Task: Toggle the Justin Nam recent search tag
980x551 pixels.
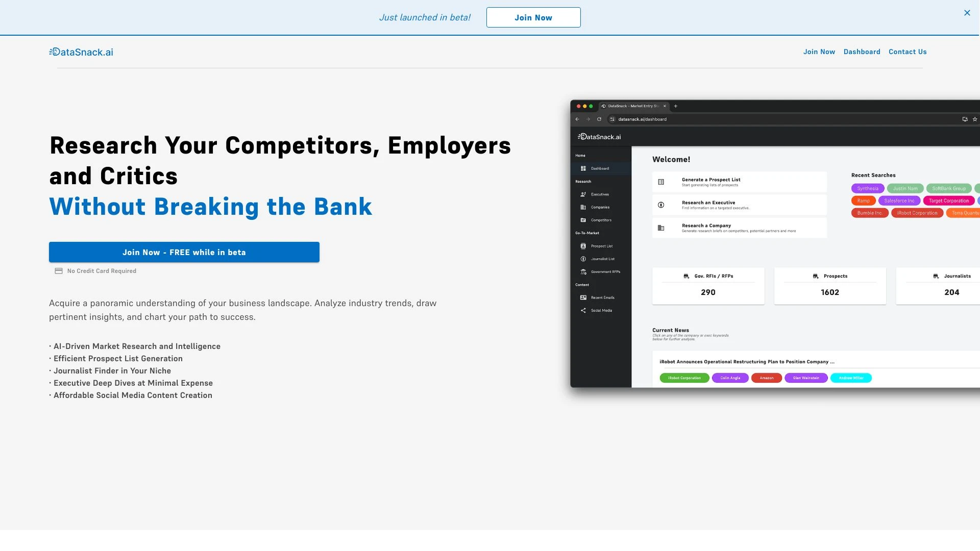Action: tap(904, 188)
